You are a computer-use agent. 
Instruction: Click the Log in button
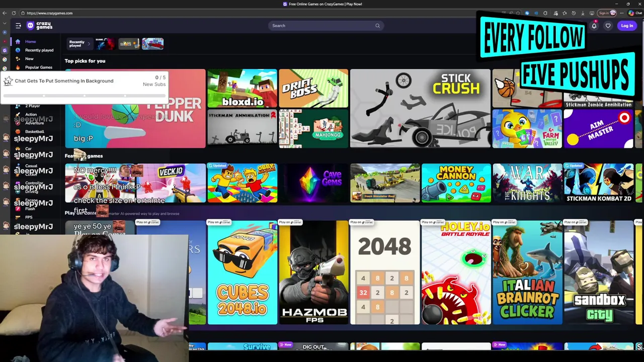click(x=627, y=26)
